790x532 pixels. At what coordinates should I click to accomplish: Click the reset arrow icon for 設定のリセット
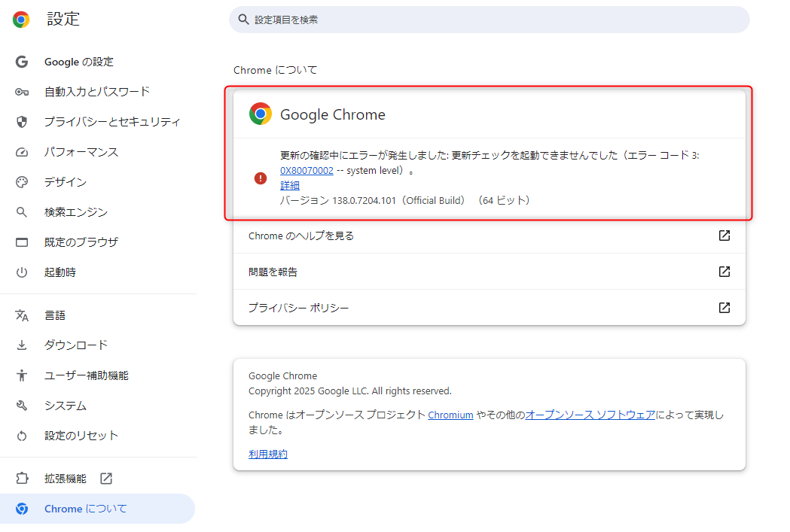[22, 436]
